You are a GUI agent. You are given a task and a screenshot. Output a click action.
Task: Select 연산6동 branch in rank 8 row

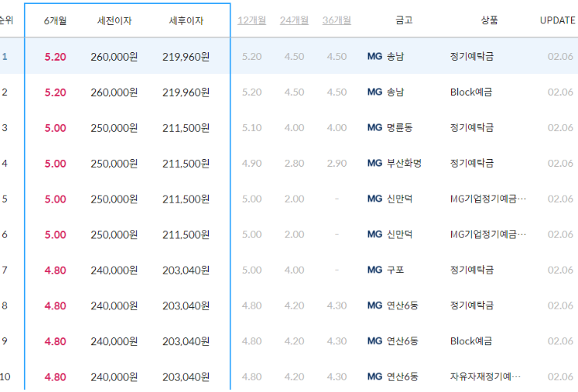403,305
